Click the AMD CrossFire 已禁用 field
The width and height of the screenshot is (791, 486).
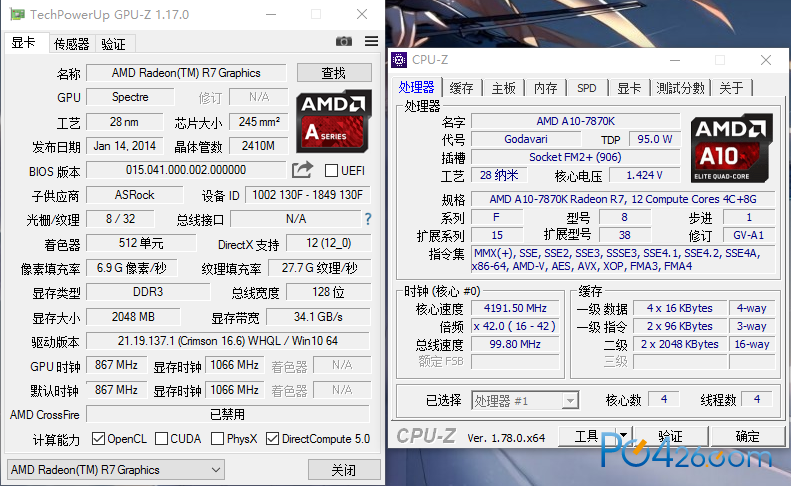228,414
